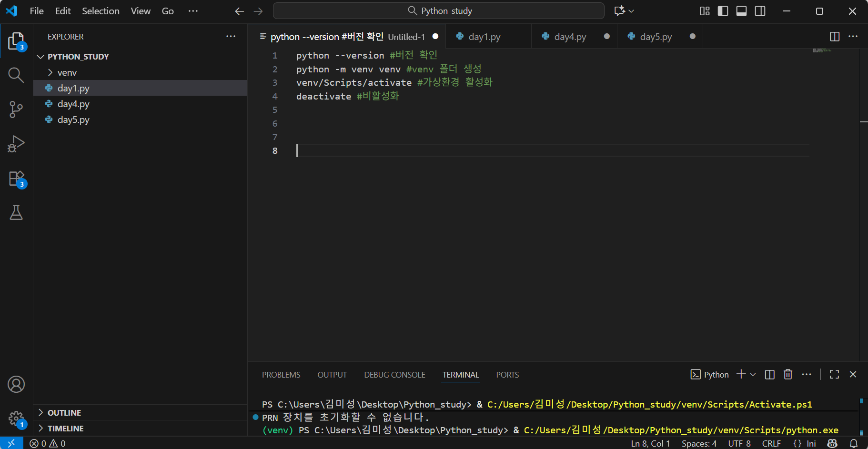Open editor More Actions menu
The height and width of the screenshot is (449, 868).
point(853,37)
